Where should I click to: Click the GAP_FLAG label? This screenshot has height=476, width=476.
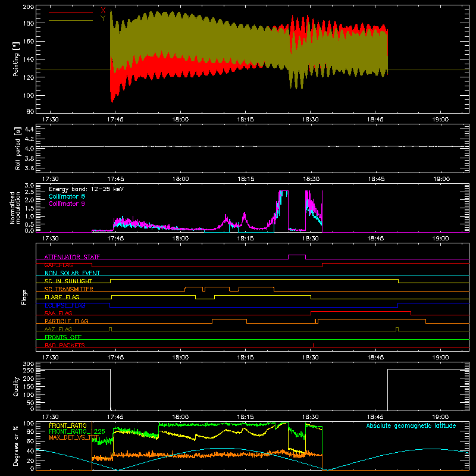58,265
